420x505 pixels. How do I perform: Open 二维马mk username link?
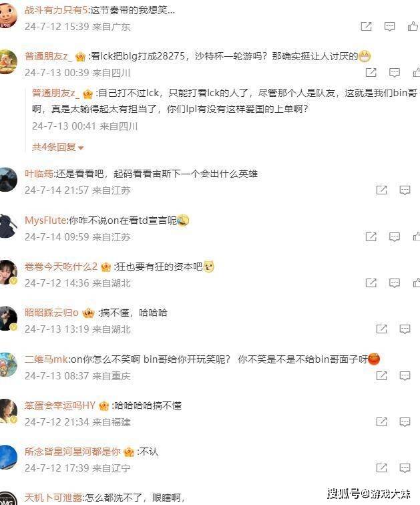pyautogui.click(x=46, y=359)
